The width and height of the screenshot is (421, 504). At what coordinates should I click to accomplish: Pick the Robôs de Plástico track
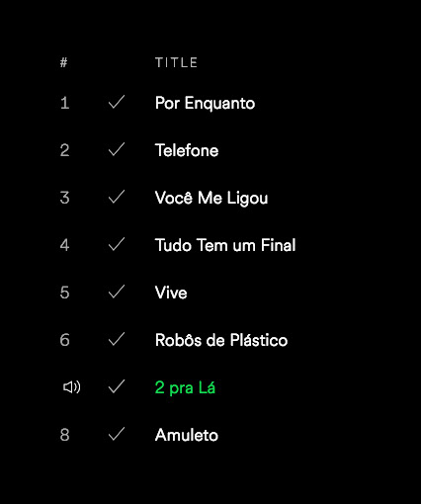(x=221, y=340)
